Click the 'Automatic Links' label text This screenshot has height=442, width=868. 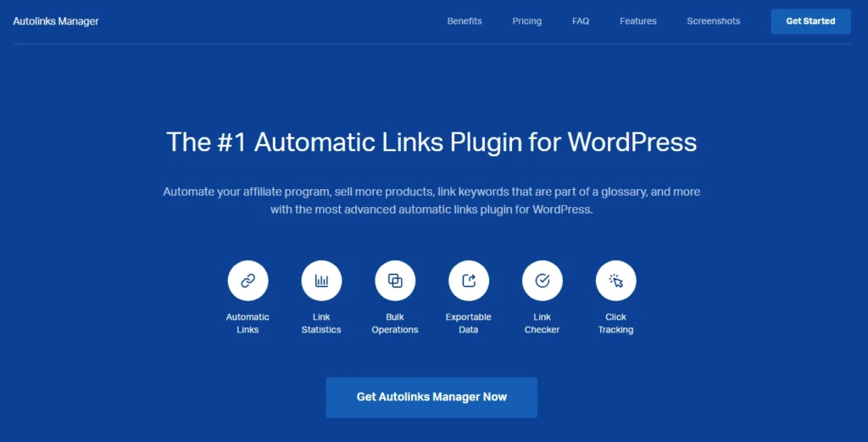pyautogui.click(x=248, y=323)
